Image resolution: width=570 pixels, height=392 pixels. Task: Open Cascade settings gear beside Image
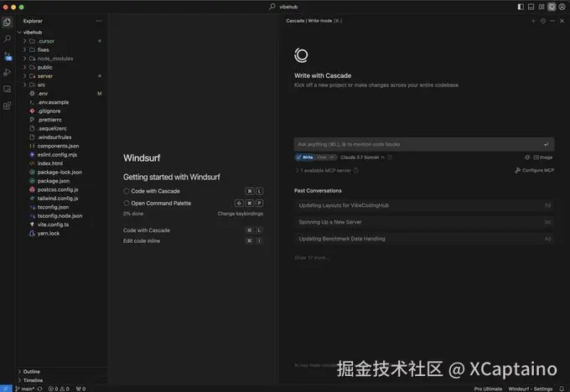[x=527, y=157]
